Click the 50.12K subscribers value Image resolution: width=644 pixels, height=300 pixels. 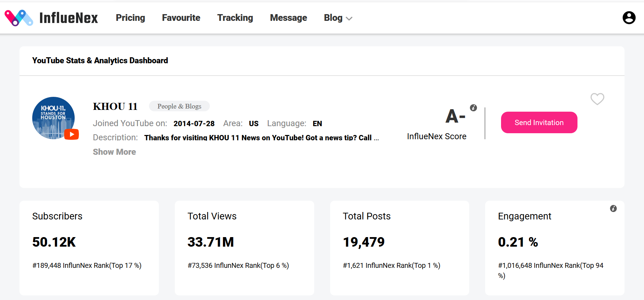[x=54, y=242]
